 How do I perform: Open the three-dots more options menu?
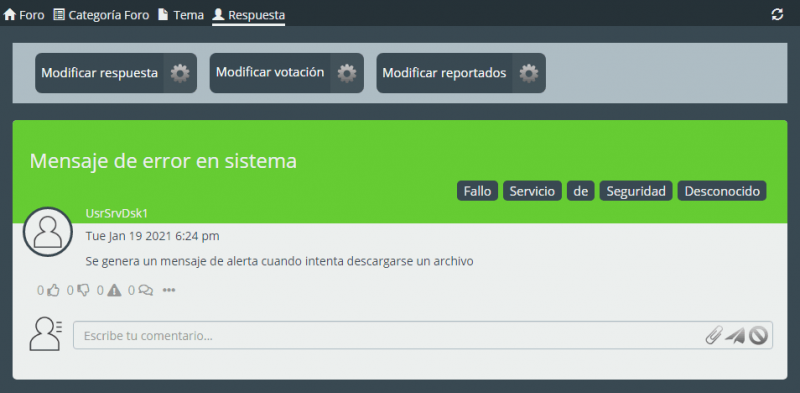point(169,290)
